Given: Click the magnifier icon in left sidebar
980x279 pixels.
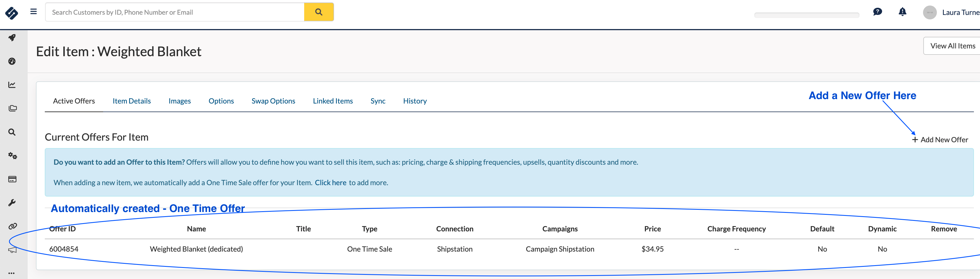Looking at the screenshot, I should pyautogui.click(x=12, y=132).
